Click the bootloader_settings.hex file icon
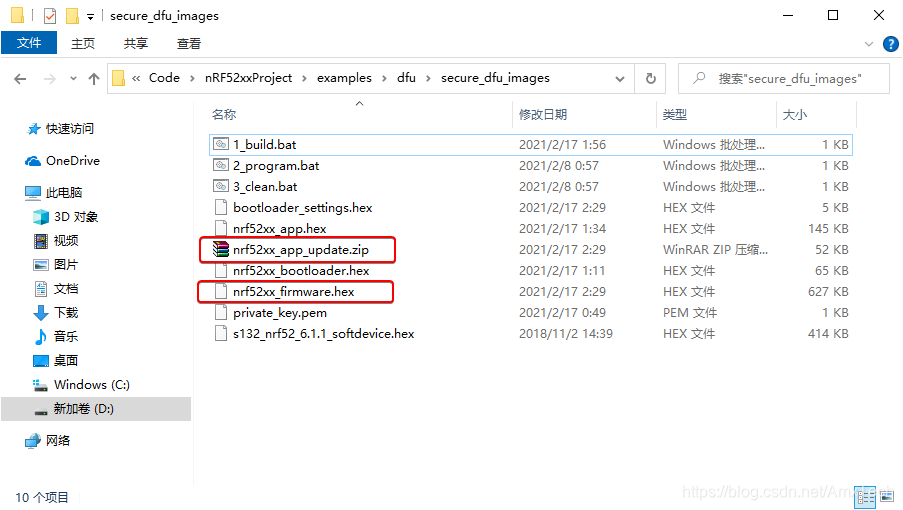Image resolution: width=903 pixels, height=510 pixels. coord(221,207)
